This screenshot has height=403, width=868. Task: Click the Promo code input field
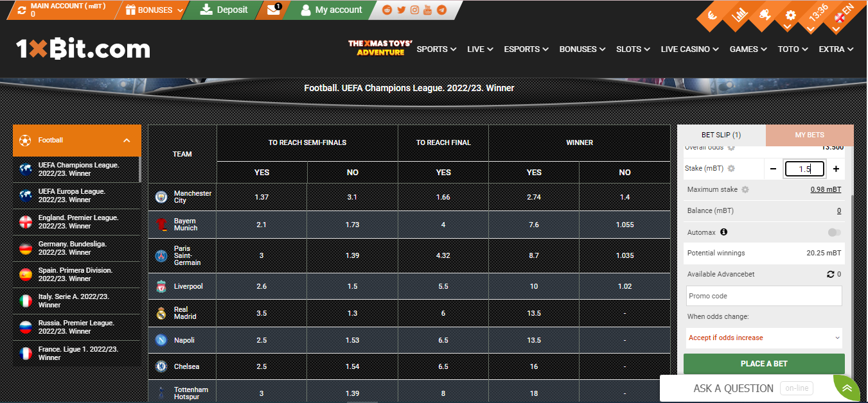[x=764, y=296]
